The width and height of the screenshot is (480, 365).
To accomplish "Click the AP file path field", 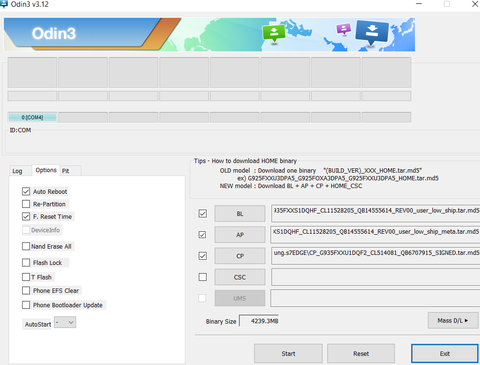I will [376, 235].
